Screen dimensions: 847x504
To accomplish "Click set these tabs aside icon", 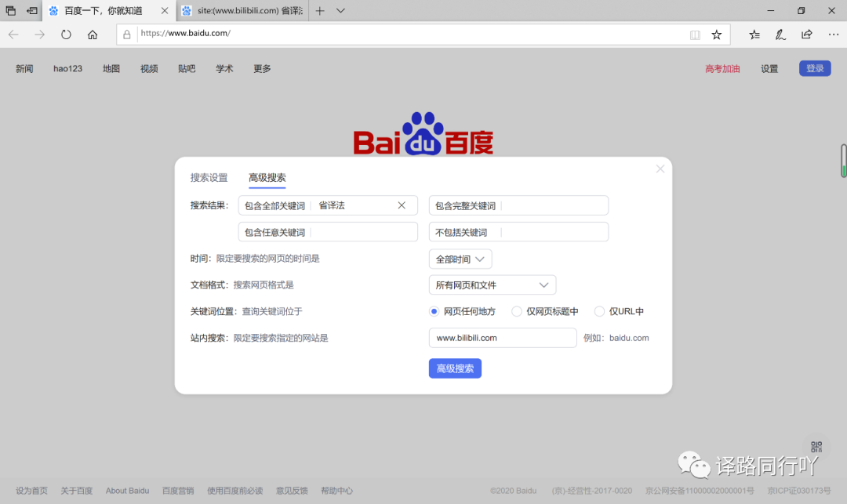I will (32, 11).
